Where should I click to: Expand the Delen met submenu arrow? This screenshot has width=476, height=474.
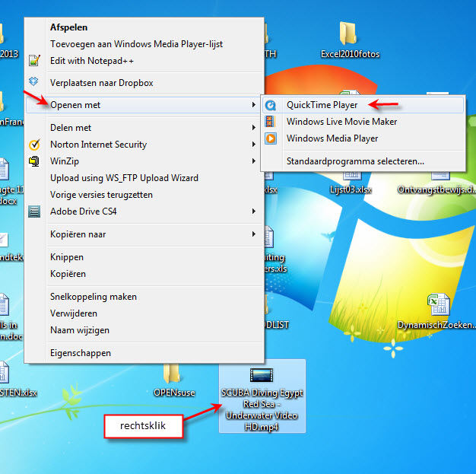[x=253, y=128]
